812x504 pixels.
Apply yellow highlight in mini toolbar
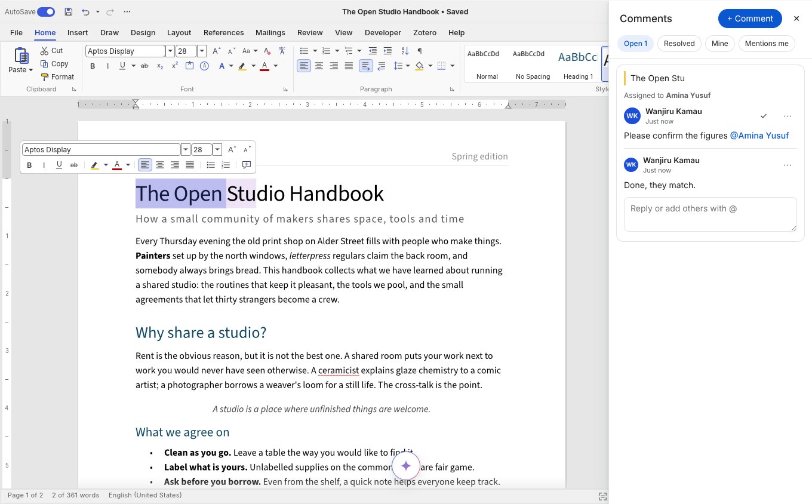[94, 165]
